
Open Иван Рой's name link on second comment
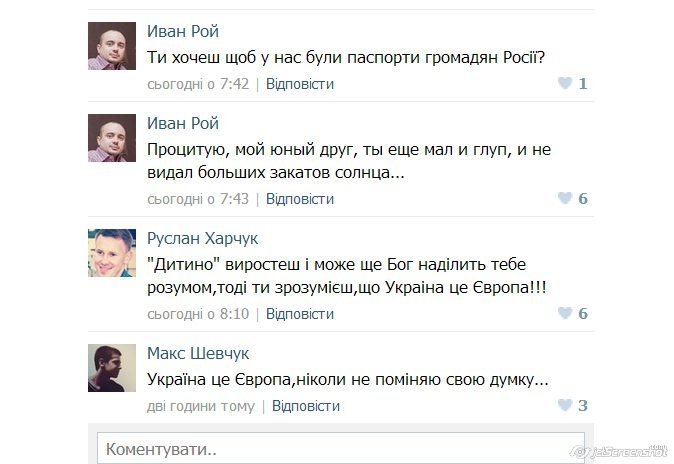click(x=182, y=124)
